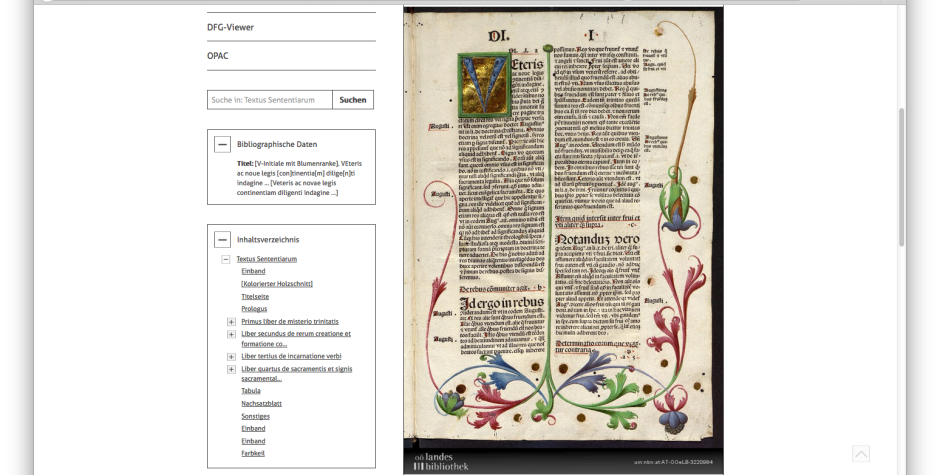Open the Sonstiges entry

[x=255, y=416]
